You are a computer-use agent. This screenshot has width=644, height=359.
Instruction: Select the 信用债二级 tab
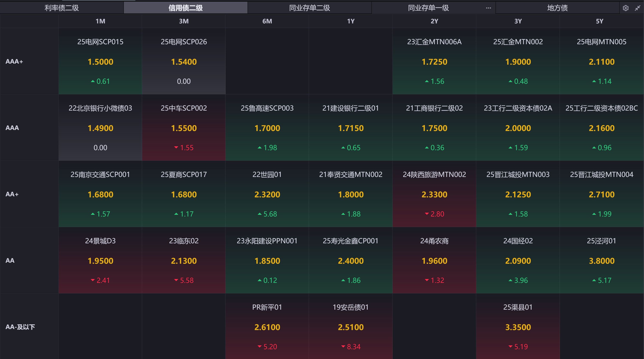186,8
